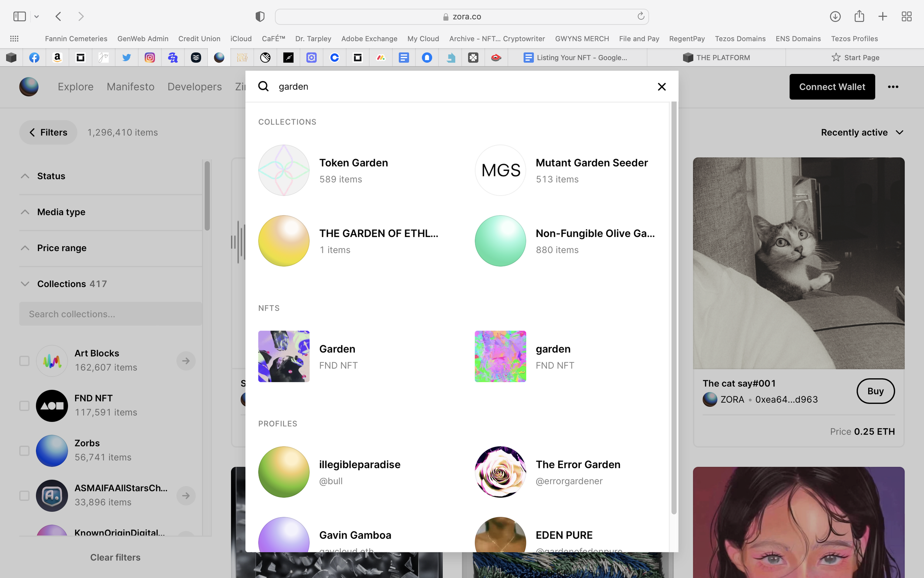Open the Explore nav item

(76, 87)
